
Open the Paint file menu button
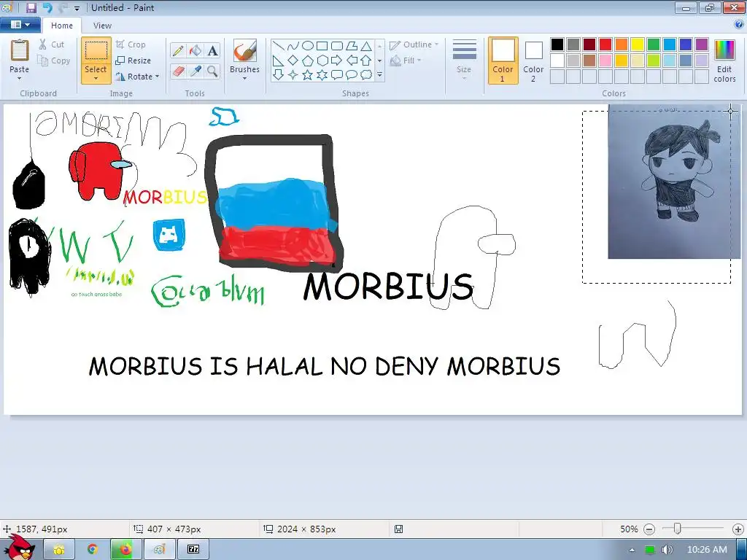(20, 25)
